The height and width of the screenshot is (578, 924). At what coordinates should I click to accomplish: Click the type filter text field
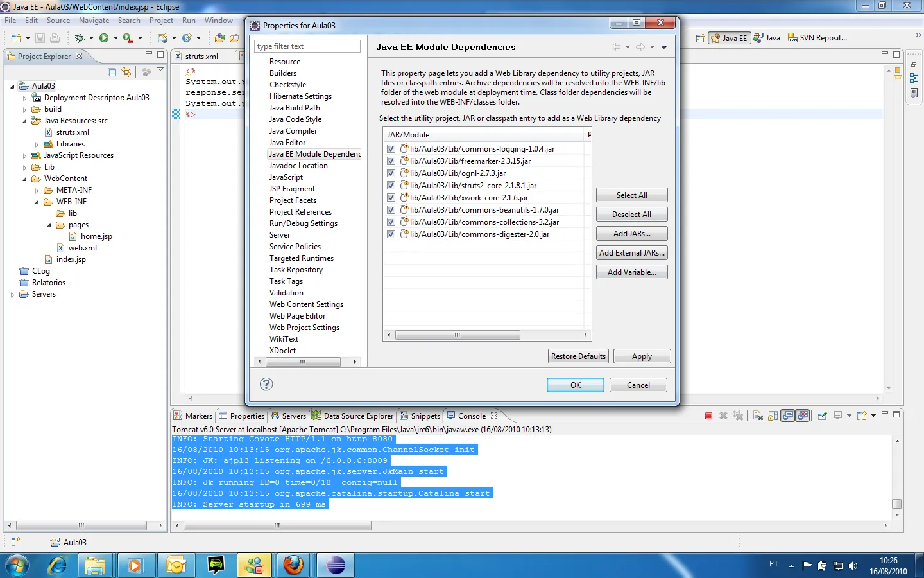(307, 46)
